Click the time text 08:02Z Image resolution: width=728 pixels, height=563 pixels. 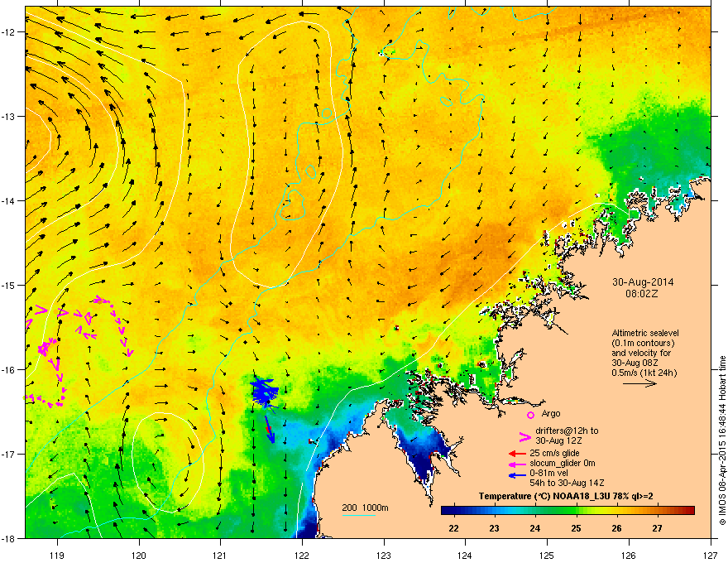point(642,294)
